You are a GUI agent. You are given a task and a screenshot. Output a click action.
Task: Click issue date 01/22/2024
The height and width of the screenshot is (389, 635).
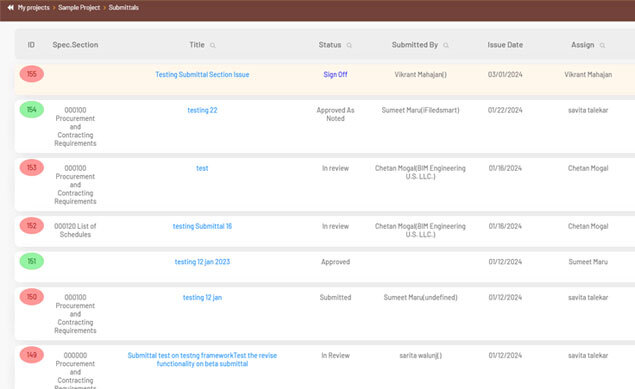(x=505, y=110)
